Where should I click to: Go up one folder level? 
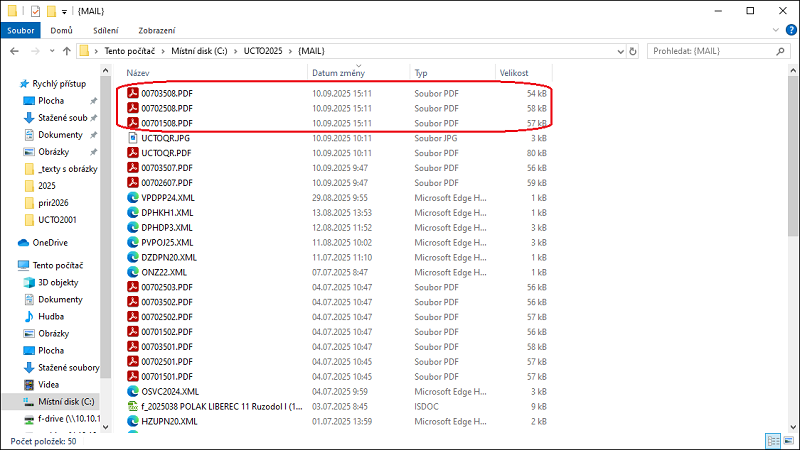(64, 50)
